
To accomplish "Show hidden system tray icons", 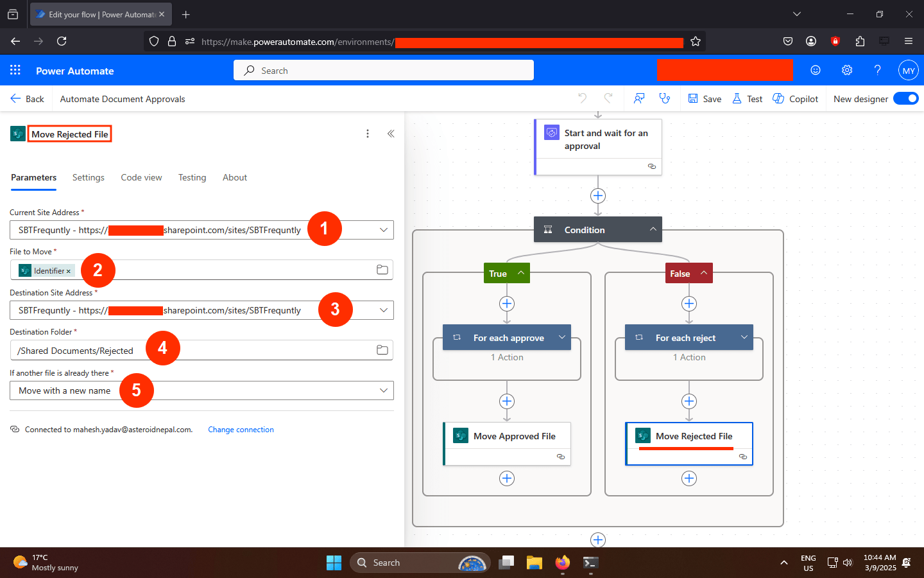I will 783,563.
